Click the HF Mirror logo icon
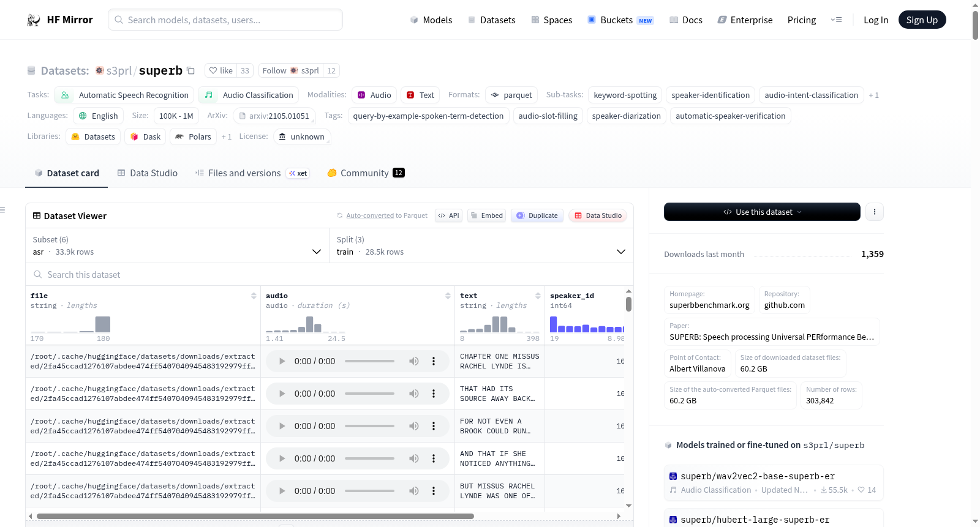Image resolution: width=980 pixels, height=527 pixels. [34, 20]
